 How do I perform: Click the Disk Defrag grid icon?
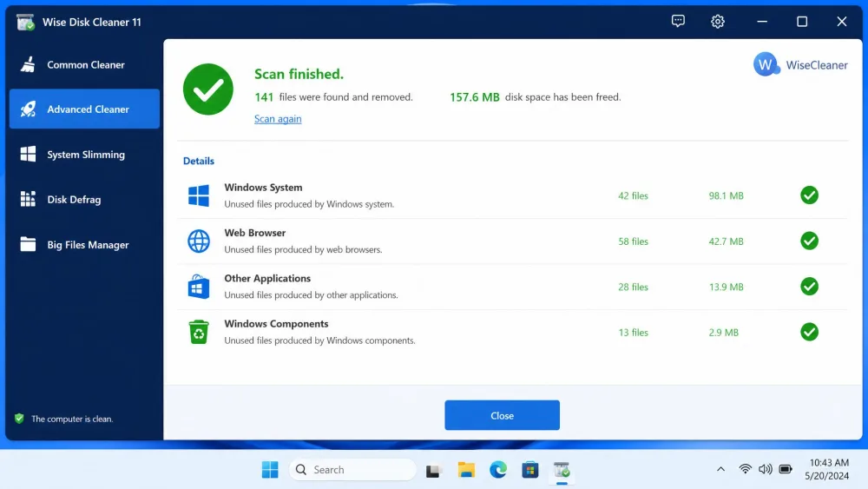tap(29, 199)
